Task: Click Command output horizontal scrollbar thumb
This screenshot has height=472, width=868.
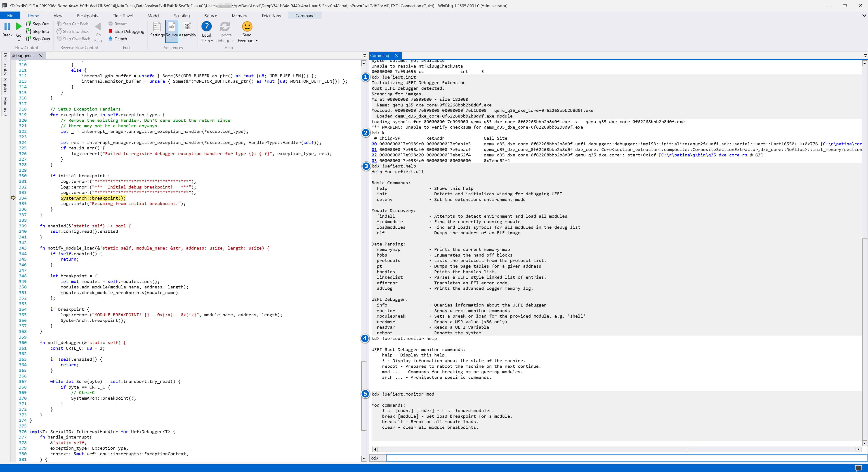Action: pyautogui.click(x=533, y=449)
